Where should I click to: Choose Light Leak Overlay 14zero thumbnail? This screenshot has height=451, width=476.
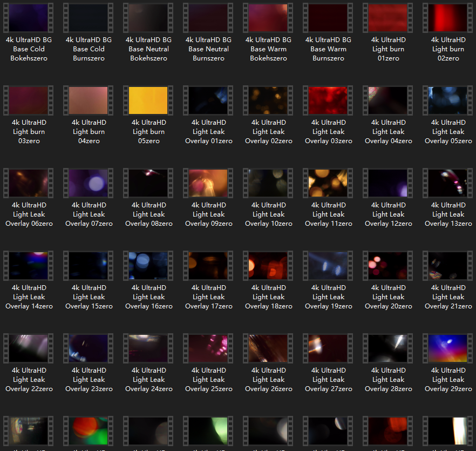coord(28,266)
